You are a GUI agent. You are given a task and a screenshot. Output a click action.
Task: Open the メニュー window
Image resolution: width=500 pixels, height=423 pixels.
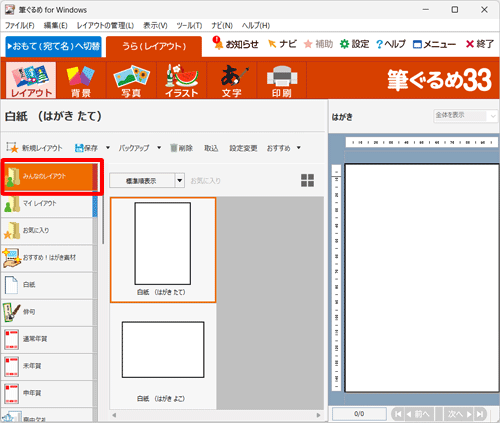pos(434,44)
